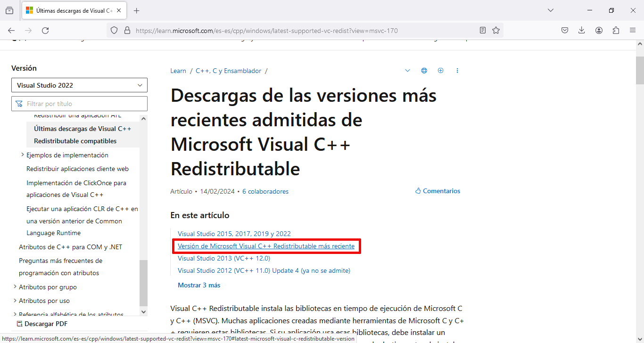The height and width of the screenshot is (343, 644).
Task: Open Ejecutar una aplicación CLR de C++
Action: [83, 221]
